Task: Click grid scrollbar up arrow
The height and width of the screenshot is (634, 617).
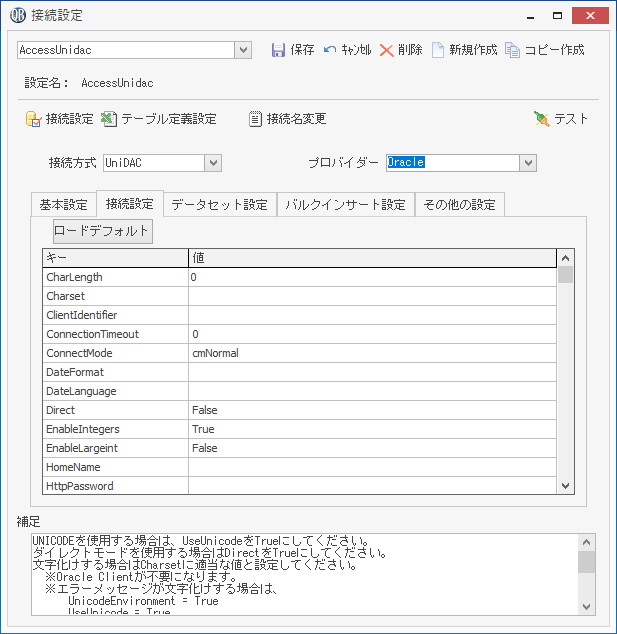Action: (565, 258)
